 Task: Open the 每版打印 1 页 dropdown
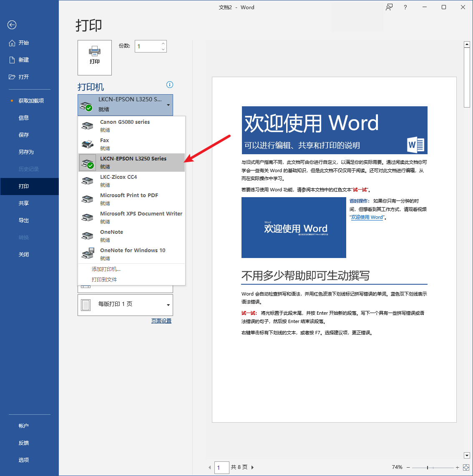click(125, 305)
